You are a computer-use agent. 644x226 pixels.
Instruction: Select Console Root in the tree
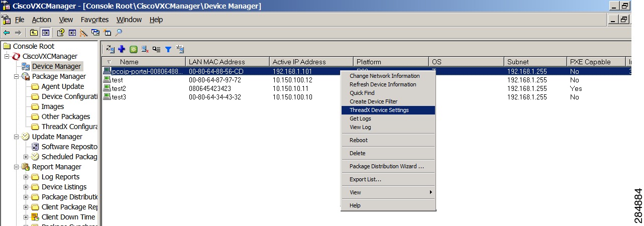(34, 46)
